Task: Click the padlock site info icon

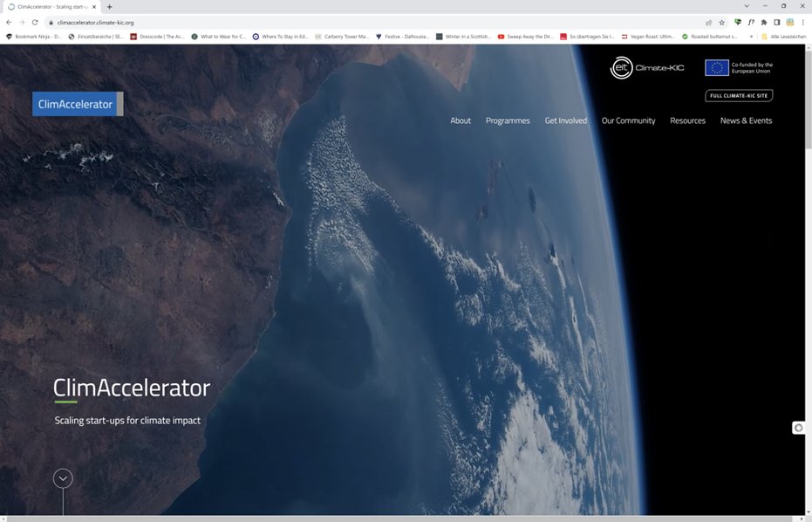Action: click(51, 23)
